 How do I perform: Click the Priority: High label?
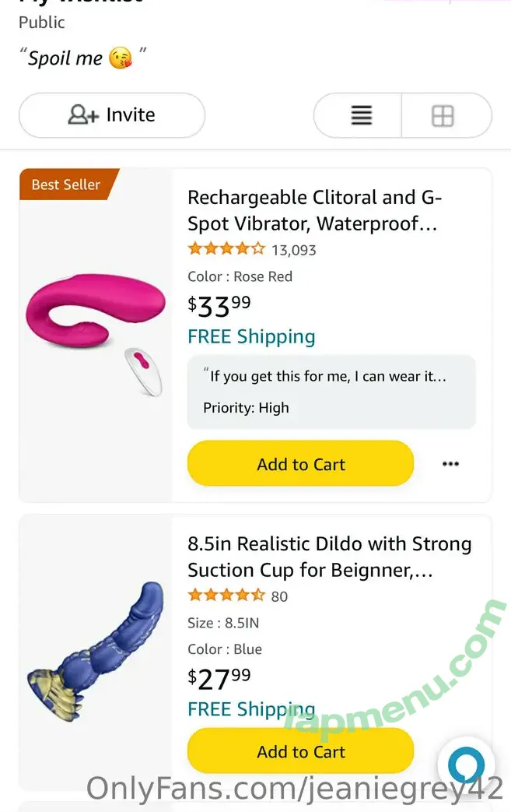(x=246, y=408)
